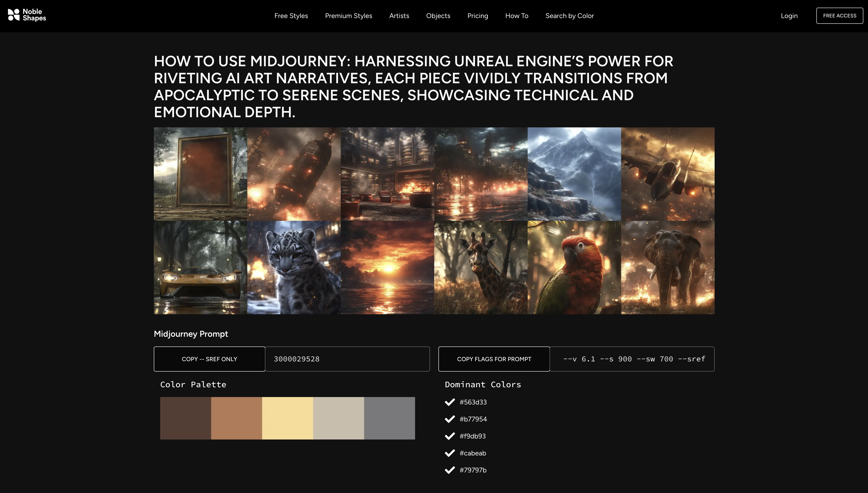Viewport: 868px width, 493px height.
Task: Click the Login link
Action: click(x=789, y=16)
